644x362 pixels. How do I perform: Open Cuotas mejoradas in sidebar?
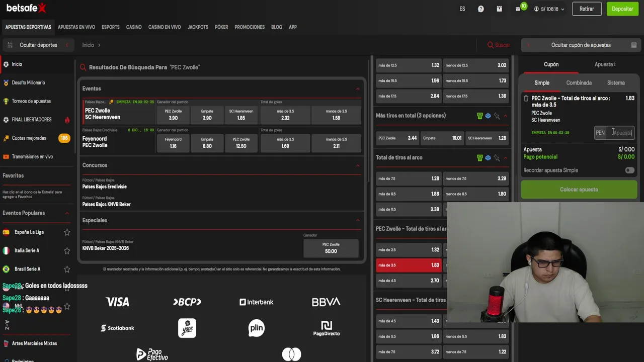pyautogui.click(x=29, y=138)
